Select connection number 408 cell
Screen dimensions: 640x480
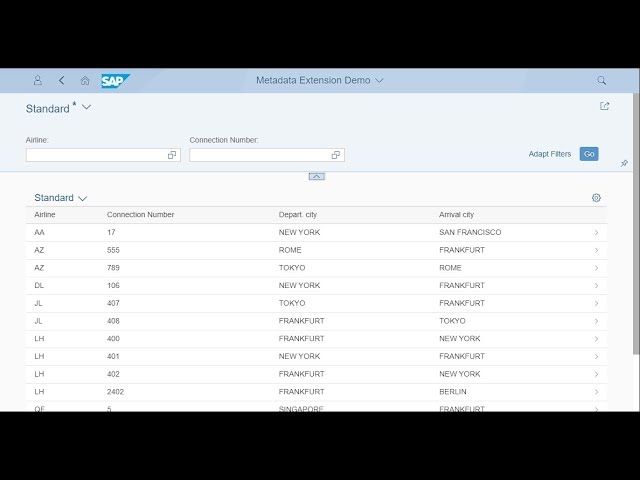click(x=113, y=321)
